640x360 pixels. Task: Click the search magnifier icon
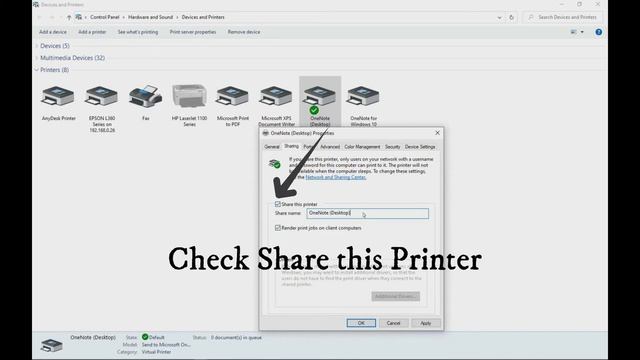pyautogui.click(x=531, y=17)
